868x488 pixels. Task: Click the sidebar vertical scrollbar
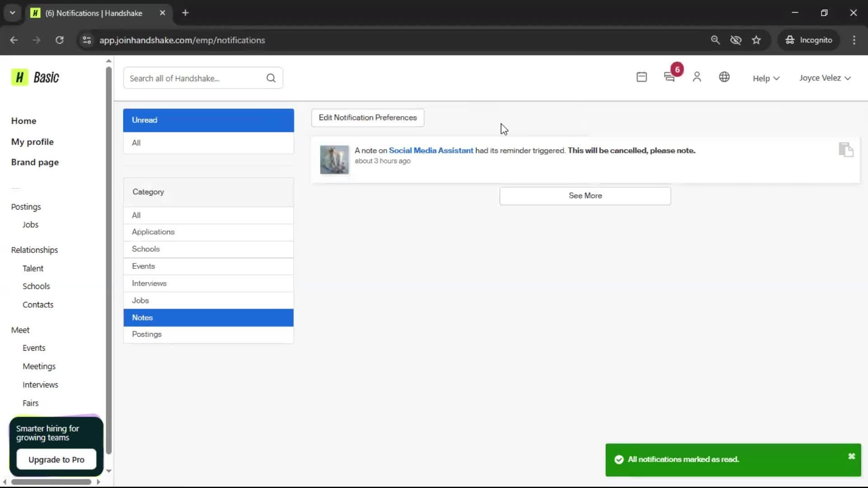click(108, 260)
